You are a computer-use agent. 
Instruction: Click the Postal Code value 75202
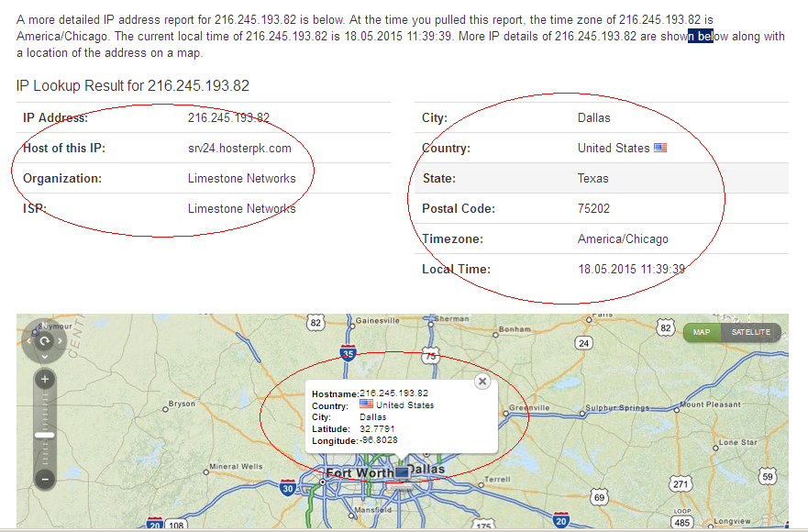pyautogui.click(x=593, y=209)
